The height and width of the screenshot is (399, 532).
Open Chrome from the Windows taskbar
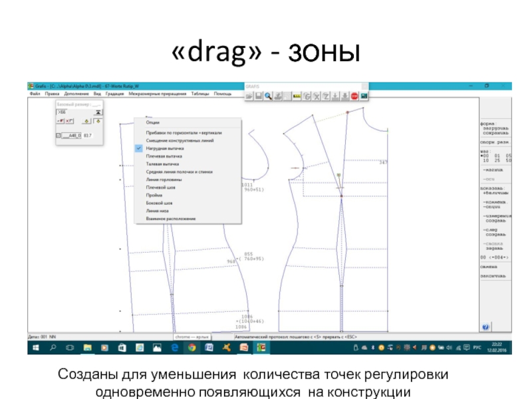(x=192, y=348)
